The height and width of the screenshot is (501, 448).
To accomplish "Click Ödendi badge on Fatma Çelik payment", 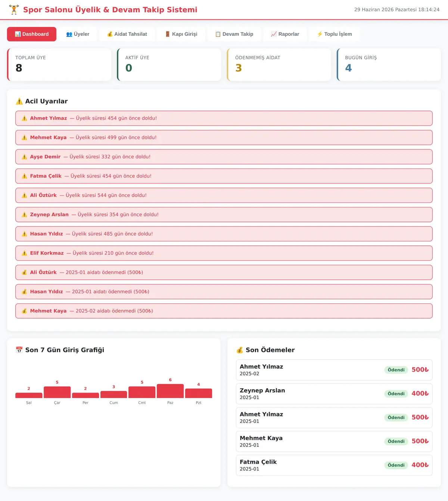I will [x=396, y=465].
